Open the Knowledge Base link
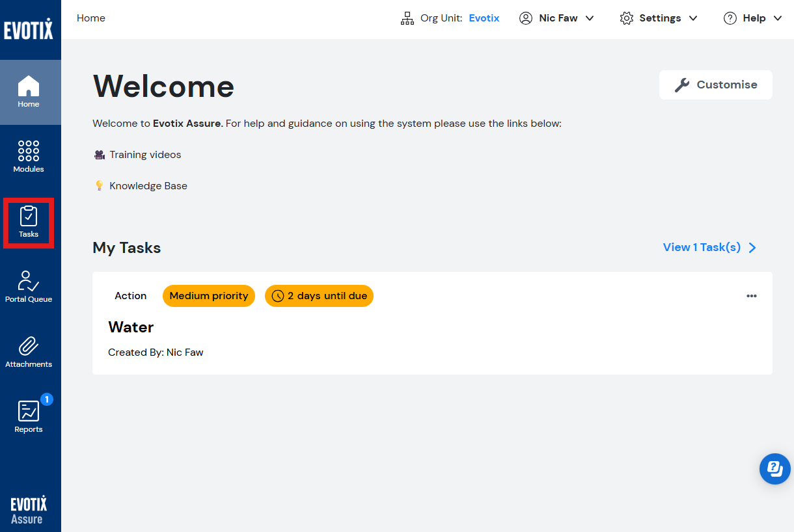Viewport: 794px width, 532px height. tap(148, 186)
